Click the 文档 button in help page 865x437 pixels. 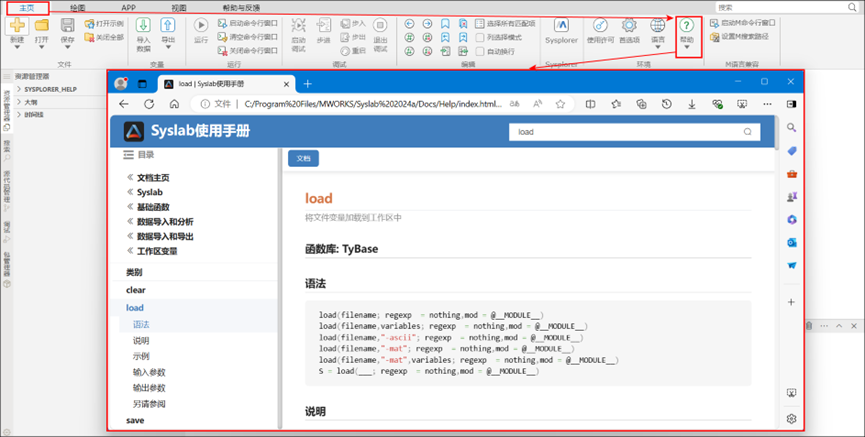click(303, 158)
